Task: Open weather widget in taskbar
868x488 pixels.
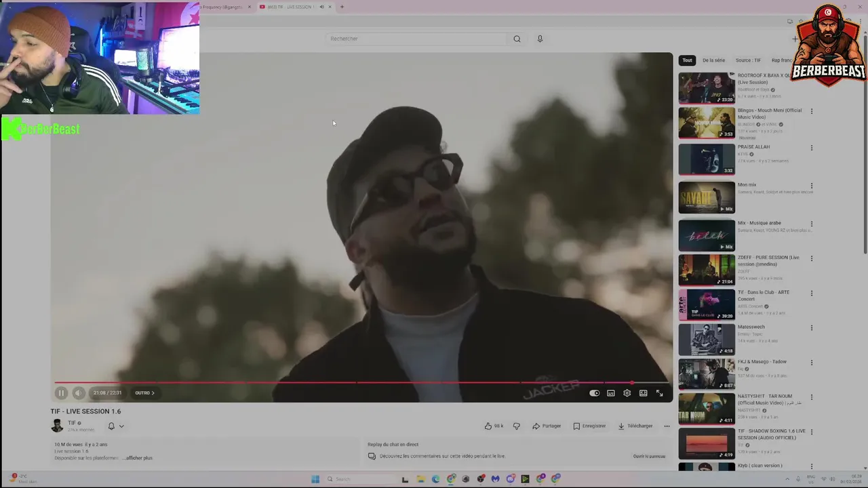Action: click(x=22, y=479)
